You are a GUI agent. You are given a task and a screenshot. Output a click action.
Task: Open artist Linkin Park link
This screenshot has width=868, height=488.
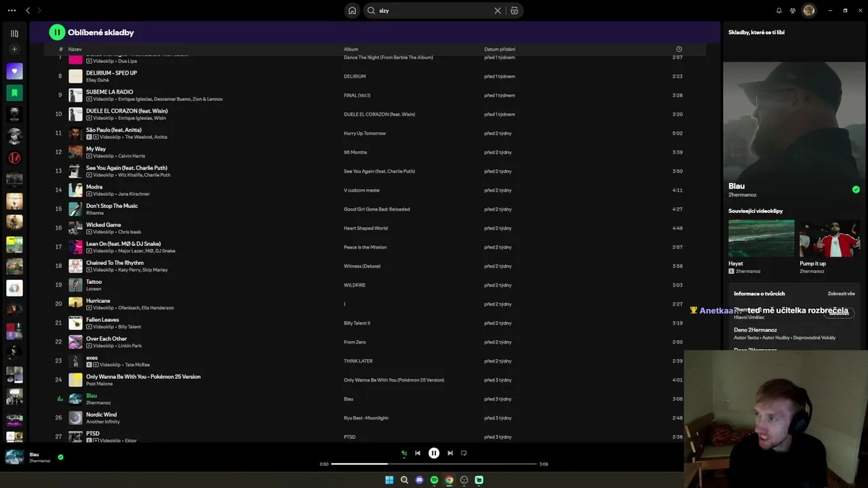(130, 346)
